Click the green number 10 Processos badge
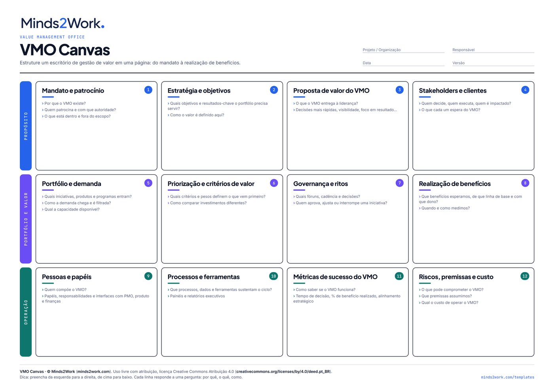 pos(273,276)
